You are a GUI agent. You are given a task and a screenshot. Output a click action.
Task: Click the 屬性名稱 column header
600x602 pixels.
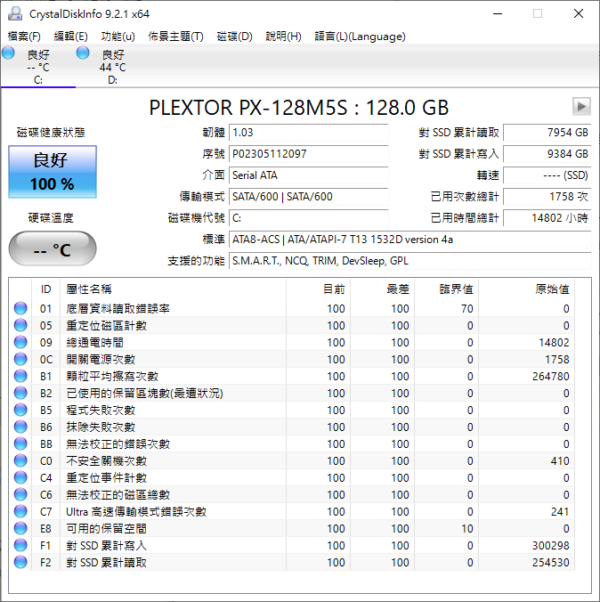click(173, 289)
